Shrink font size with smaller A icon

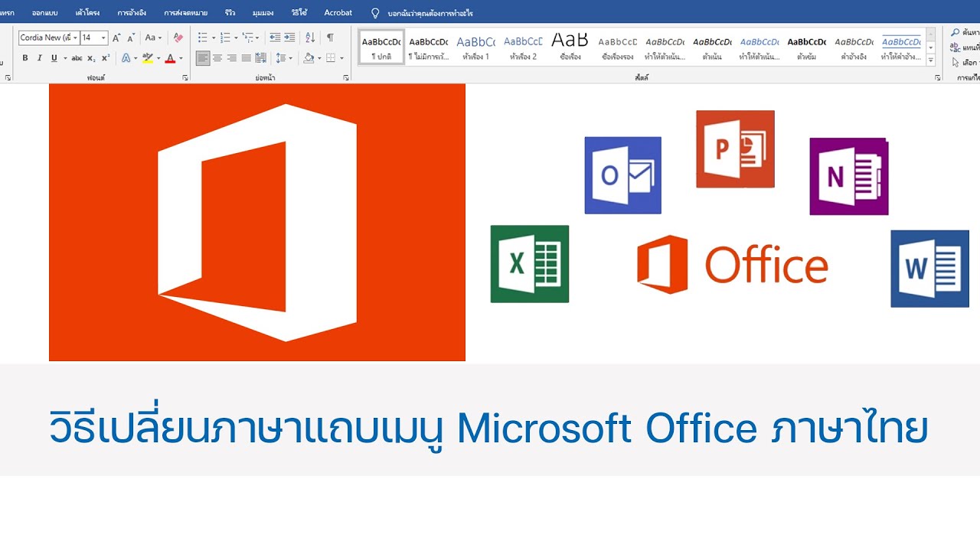(131, 37)
